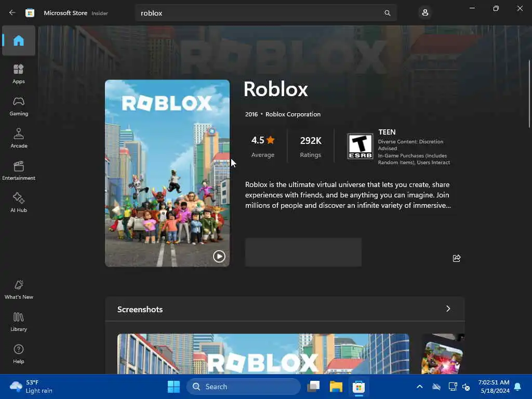Open File Explorer from taskbar
532x399 pixels.
[x=336, y=387]
